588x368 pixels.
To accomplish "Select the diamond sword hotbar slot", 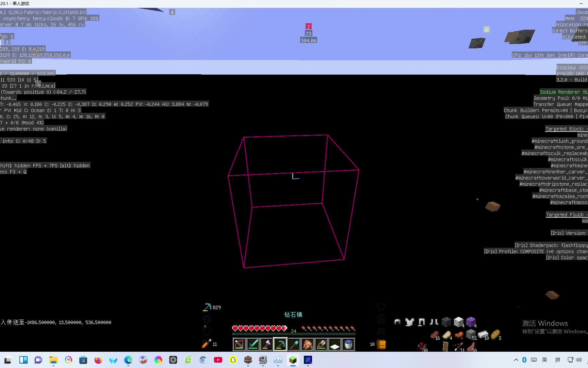I will click(253, 344).
